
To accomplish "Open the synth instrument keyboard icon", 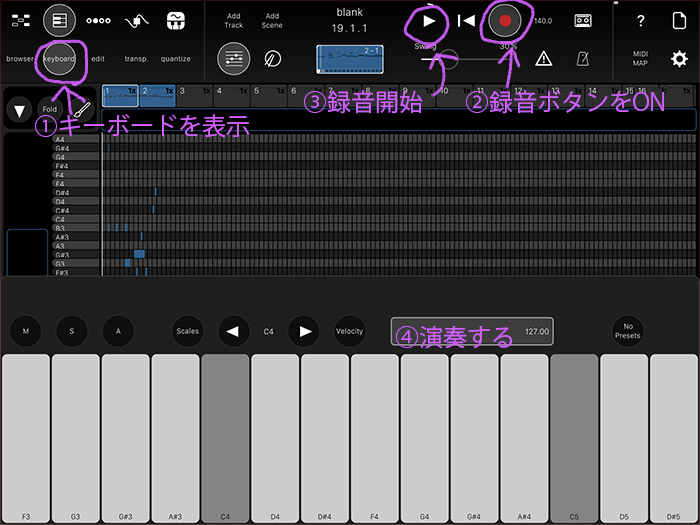I will click(175, 21).
